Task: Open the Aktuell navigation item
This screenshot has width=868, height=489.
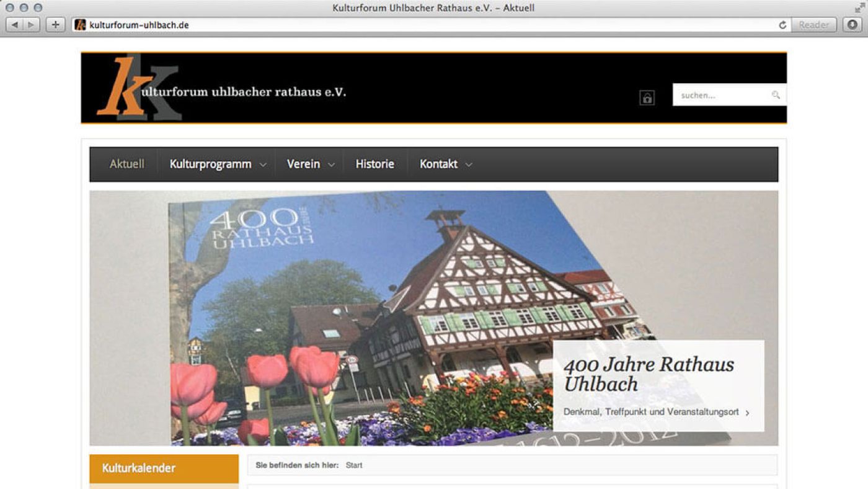Action: tap(126, 164)
